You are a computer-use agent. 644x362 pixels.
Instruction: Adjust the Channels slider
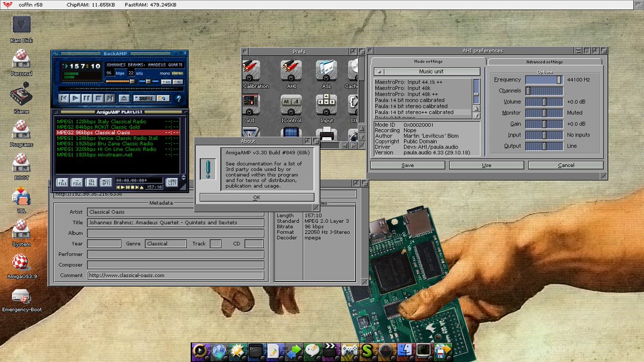544,91
